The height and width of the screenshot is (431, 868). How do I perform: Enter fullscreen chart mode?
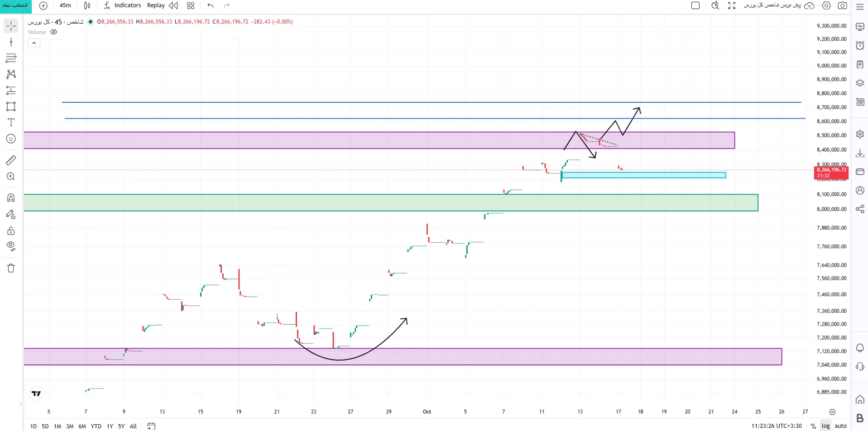click(x=732, y=5)
